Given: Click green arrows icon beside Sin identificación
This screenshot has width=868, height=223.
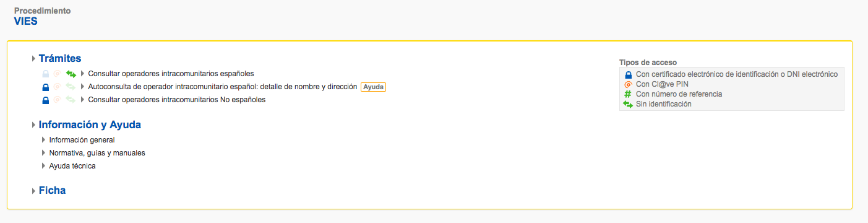Looking at the screenshot, I should 628,104.
